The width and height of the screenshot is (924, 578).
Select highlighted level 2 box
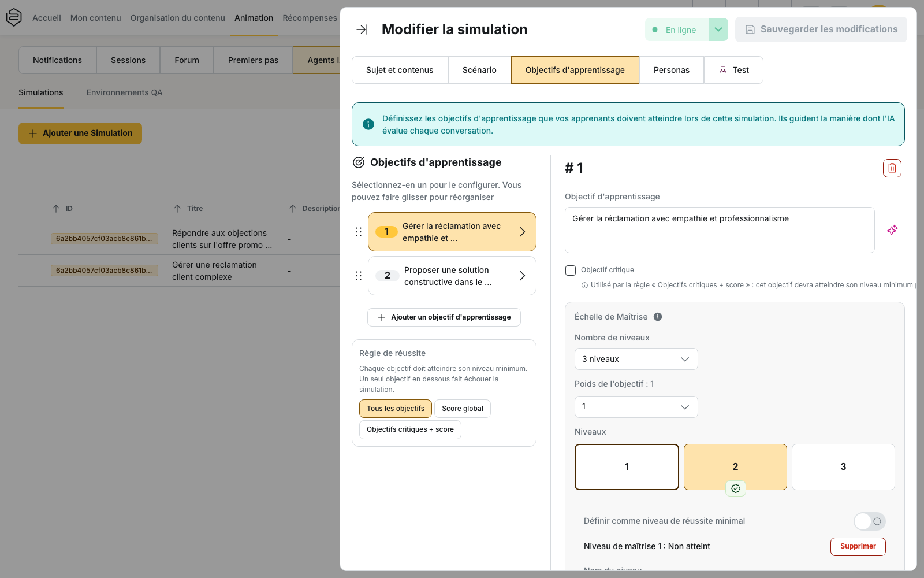pyautogui.click(x=735, y=467)
